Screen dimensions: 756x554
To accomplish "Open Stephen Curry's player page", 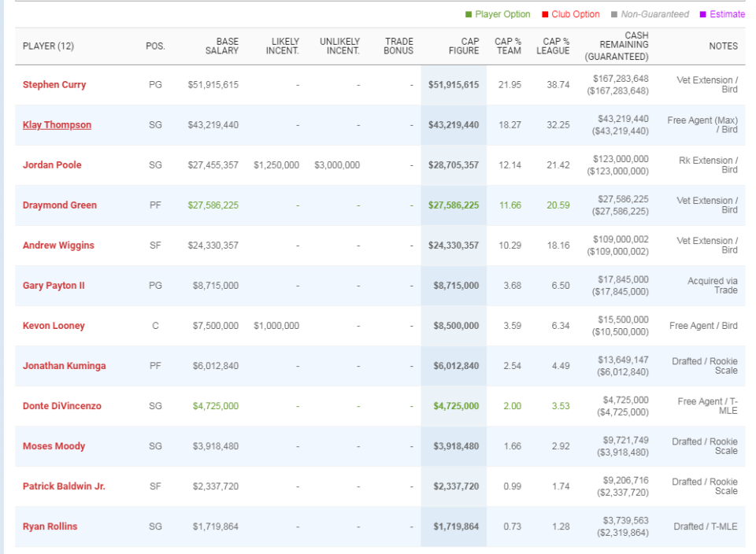I will [54, 85].
